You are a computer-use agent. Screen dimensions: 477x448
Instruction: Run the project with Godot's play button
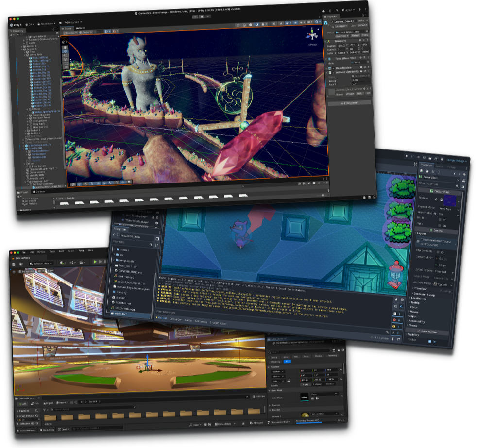(x=407, y=156)
